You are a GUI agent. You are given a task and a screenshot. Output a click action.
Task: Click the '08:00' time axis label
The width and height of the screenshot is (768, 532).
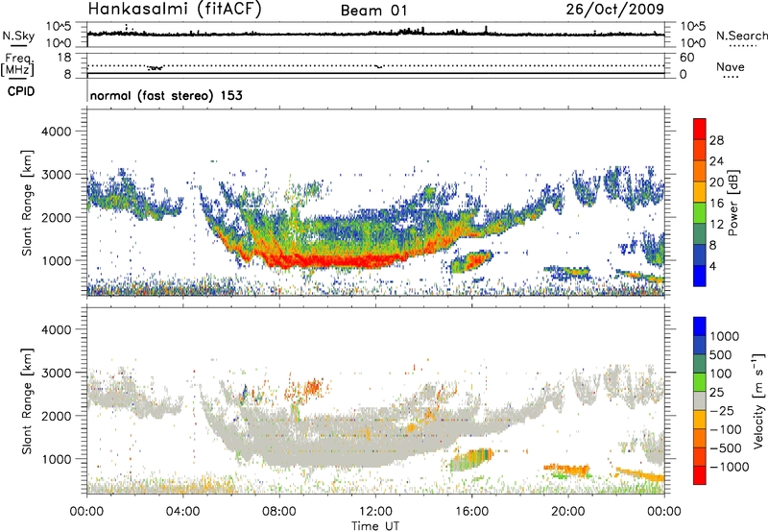pyautogui.click(x=279, y=512)
